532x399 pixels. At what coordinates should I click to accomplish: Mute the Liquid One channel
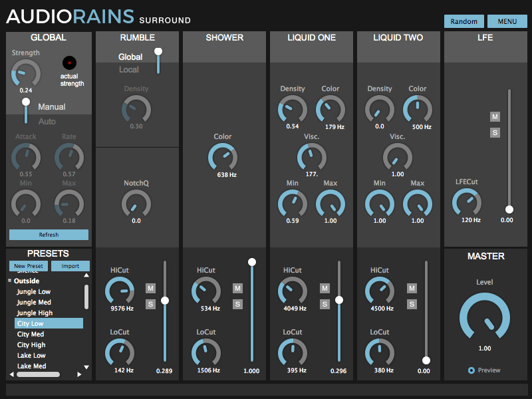325,289
